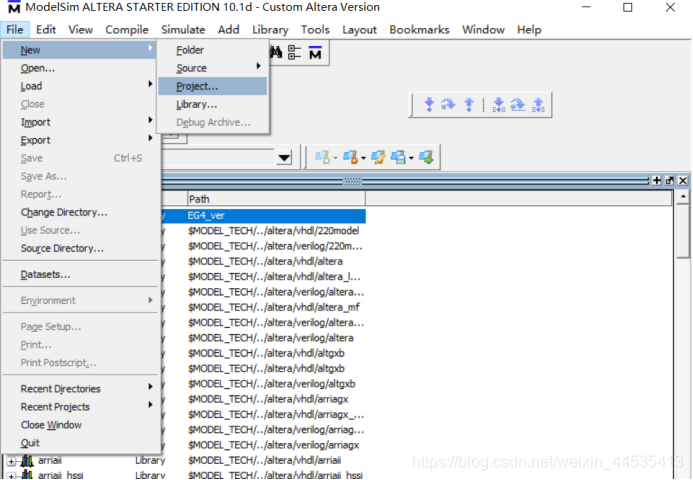Click the flag icon with green gear
The height and width of the screenshot is (480, 693).
coord(323,157)
